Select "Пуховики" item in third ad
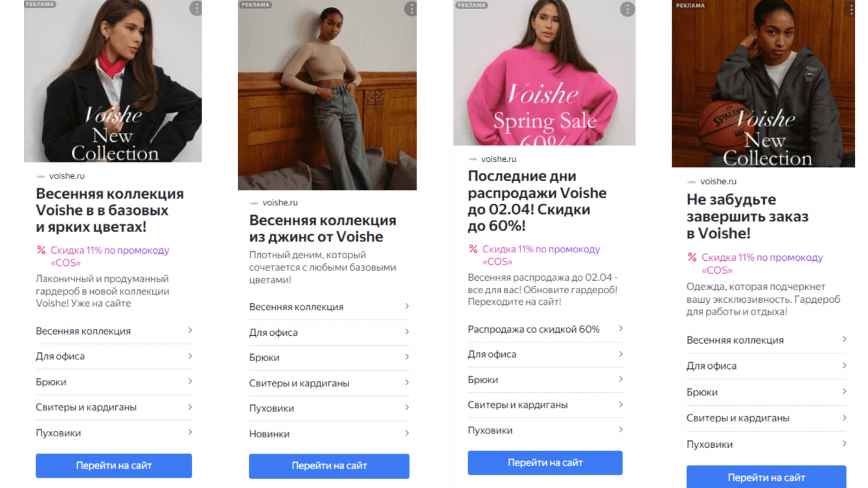Viewport: 868px width, 488px height. (x=545, y=430)
